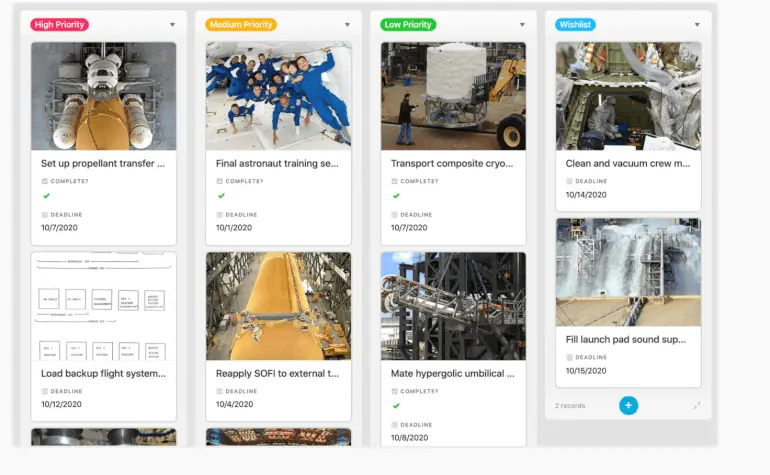Toggle complete checkmark on Mate hypergolic umbilical card
Viewport: 770px width, 475px height.
[396, 406]
